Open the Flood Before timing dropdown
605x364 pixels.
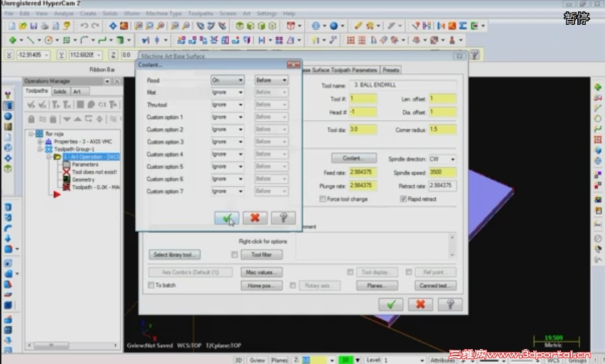(x=272, y=80)
